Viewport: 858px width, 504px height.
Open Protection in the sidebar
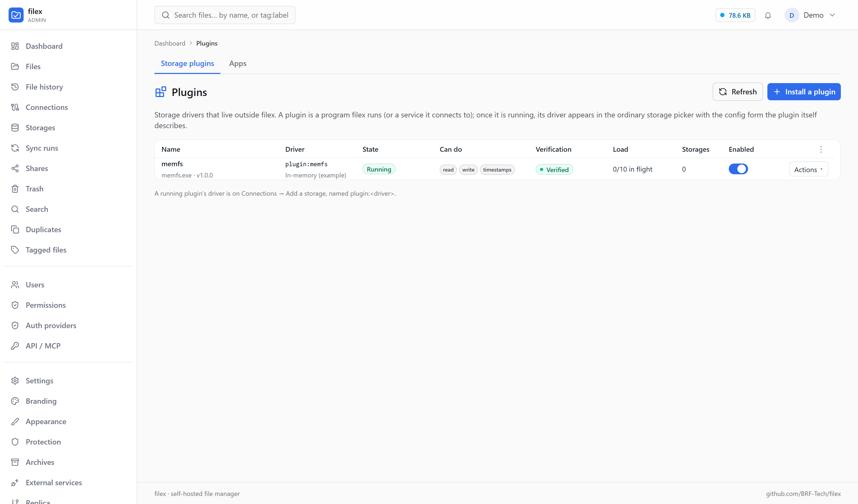tap(43, 442)
